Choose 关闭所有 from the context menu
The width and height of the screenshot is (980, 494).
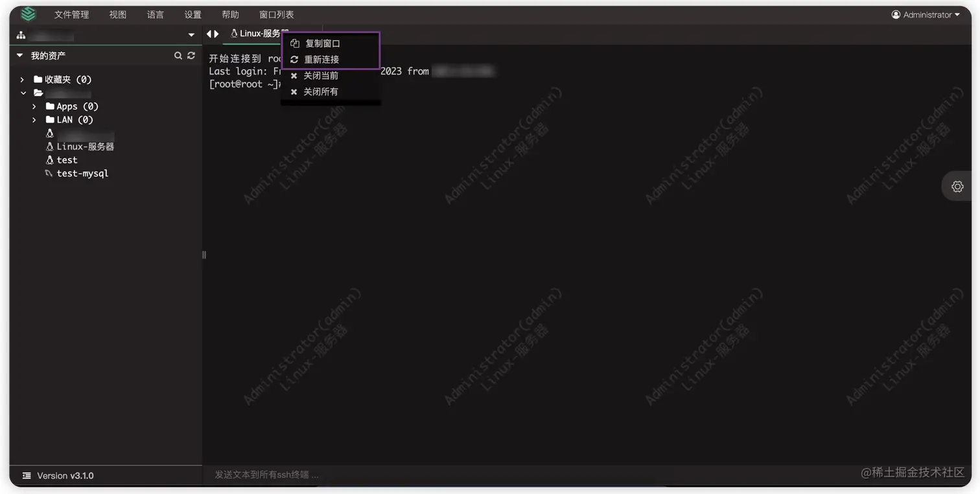pos(331,92)
